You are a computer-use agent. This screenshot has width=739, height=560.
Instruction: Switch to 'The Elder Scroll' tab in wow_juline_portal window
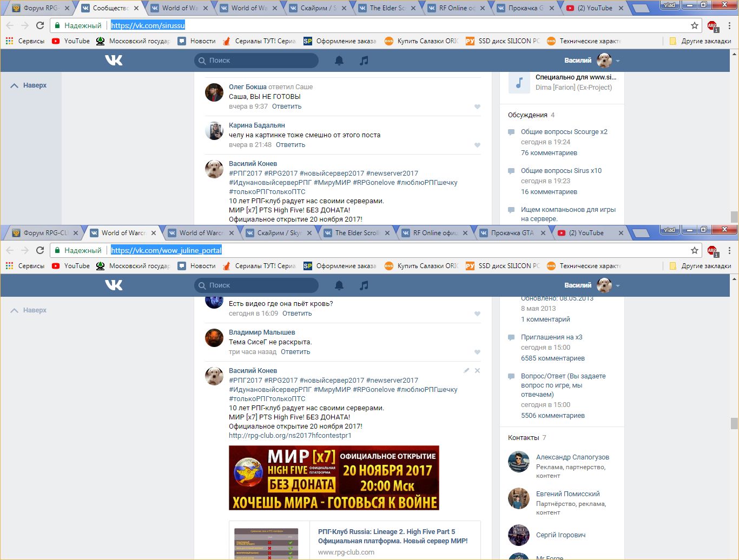(x=356, y=233)
